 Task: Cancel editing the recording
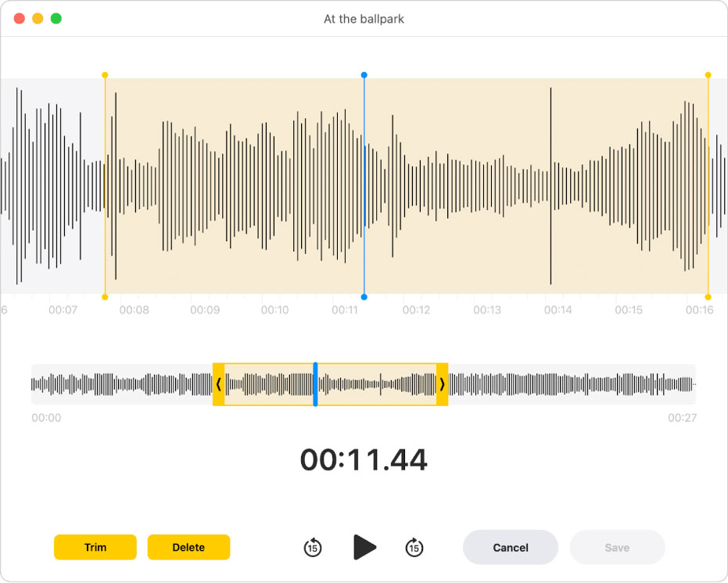click(x=511, y=548)
